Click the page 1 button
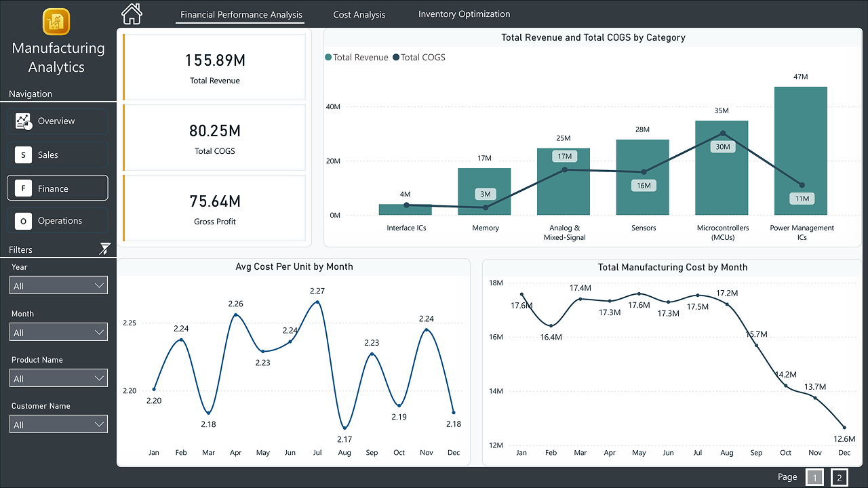The height and width of the screenshot is (488, 868). pos(814,477)
